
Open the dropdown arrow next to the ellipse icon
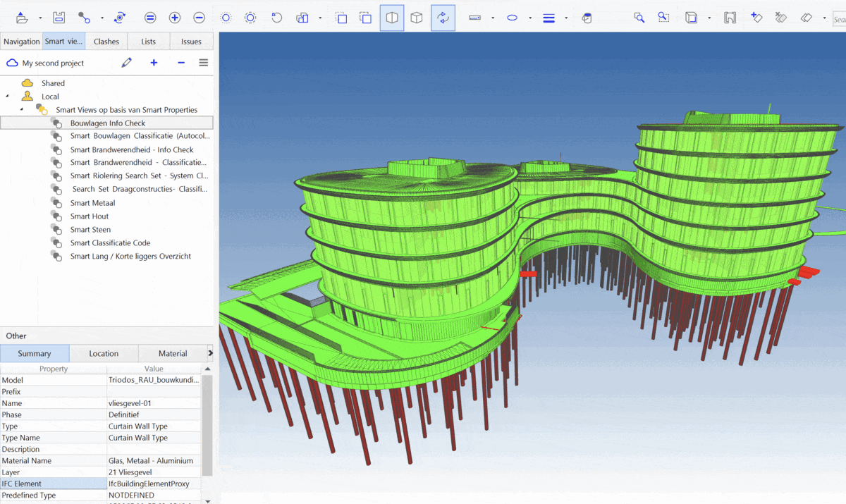pyautogui.click(x=529, y=18)
